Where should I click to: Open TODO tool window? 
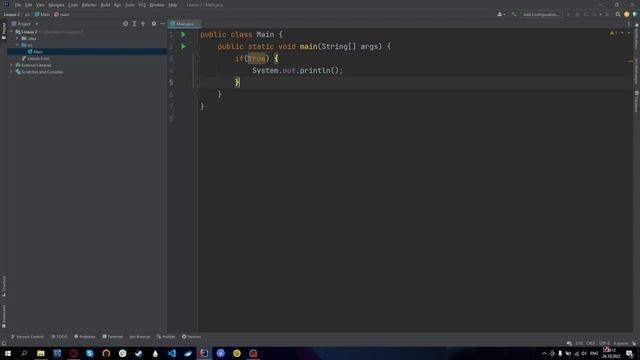click(x=60, y=337)
